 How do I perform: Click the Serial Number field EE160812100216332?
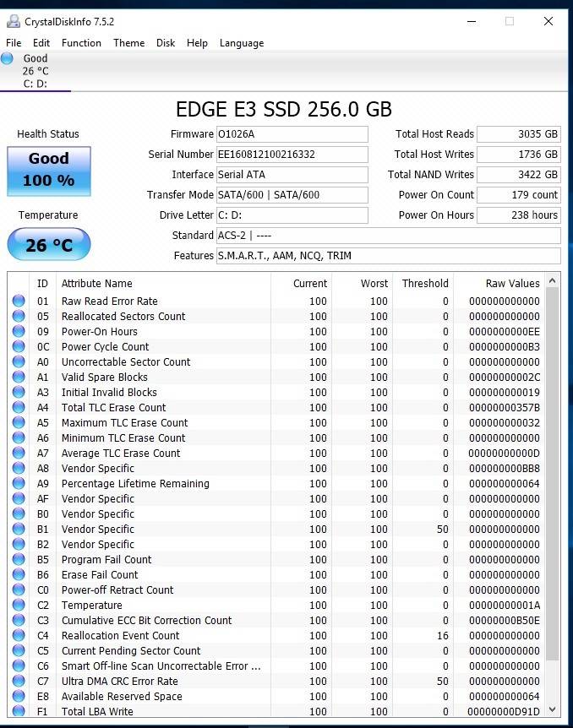coord(292,155)
